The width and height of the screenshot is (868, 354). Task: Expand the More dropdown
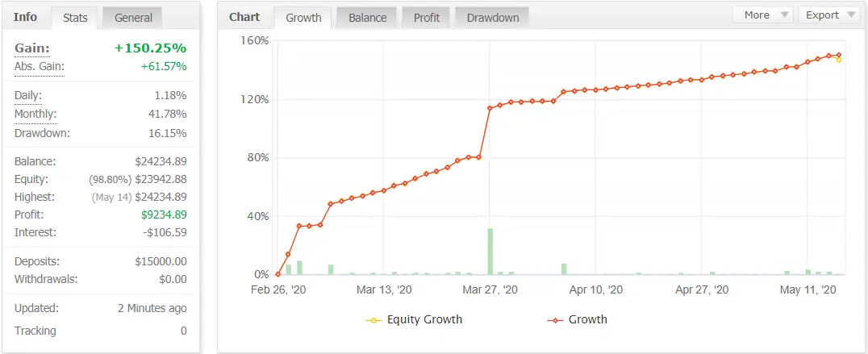[763, 15]
